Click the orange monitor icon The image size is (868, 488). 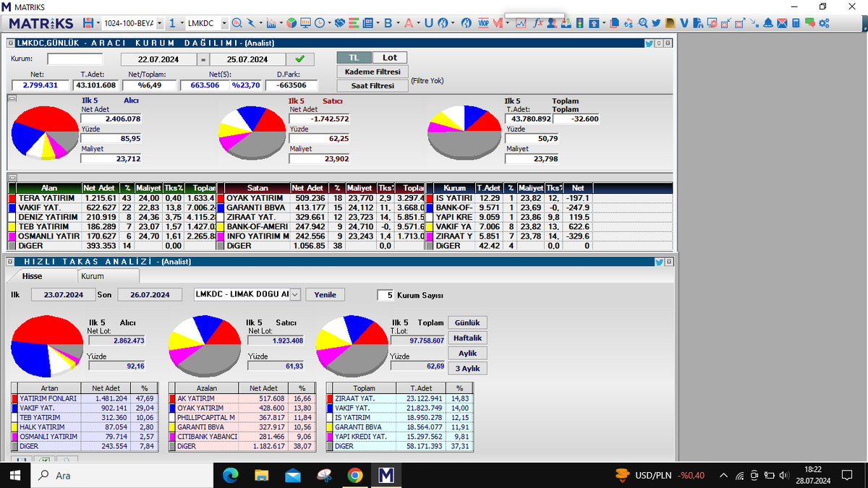click(305, 23)
